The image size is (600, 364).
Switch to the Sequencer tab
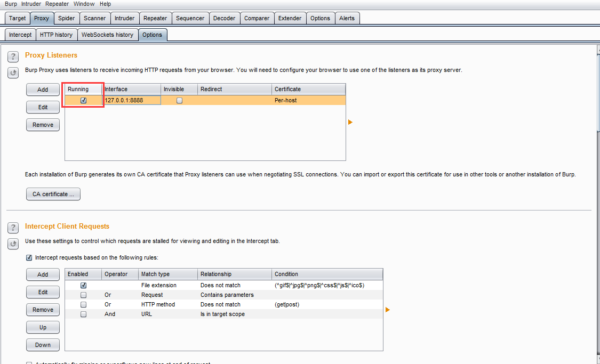tap(190, 18)
